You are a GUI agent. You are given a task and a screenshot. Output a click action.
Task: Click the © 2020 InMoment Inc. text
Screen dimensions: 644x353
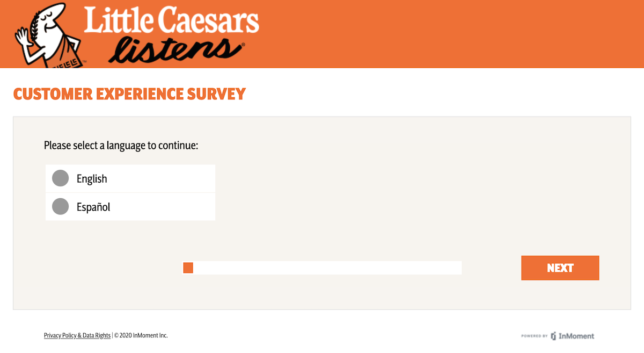141,335
